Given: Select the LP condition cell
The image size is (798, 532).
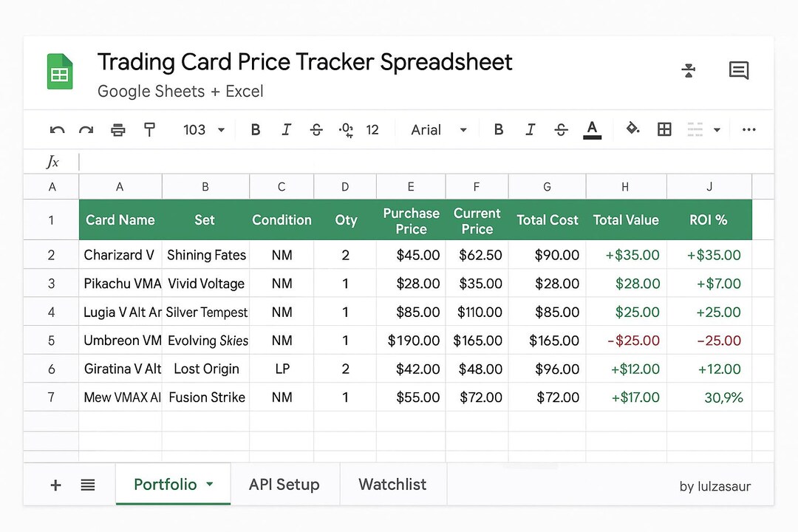Looking at the screenshot, I should tap(282, 369).
